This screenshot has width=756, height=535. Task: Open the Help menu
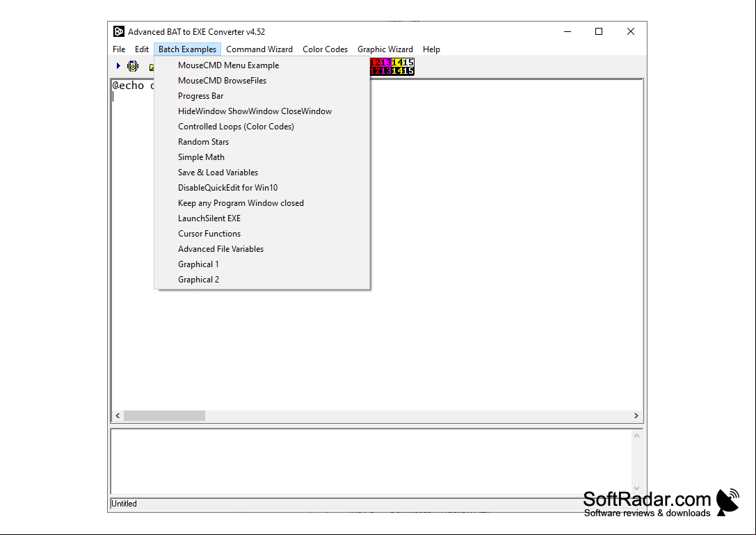tap(431, 49)
